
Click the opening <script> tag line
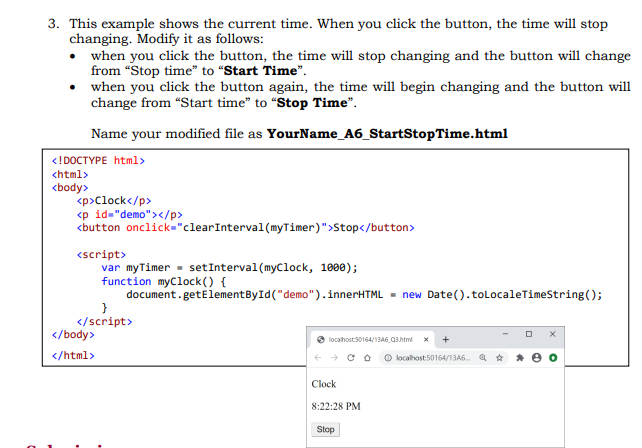tap(101, 255)
